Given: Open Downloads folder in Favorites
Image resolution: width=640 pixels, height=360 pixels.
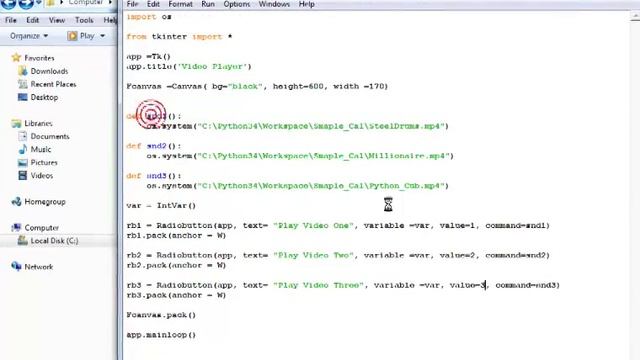Looking at the screenshot, I should coord(49,71).
